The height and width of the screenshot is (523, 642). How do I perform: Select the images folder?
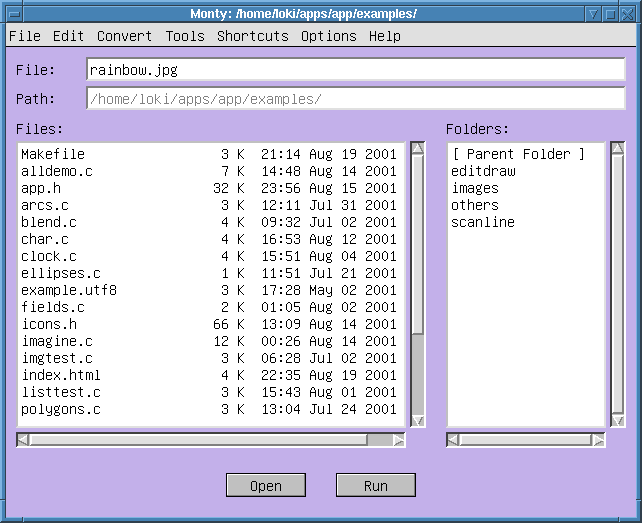coord(475,188)
